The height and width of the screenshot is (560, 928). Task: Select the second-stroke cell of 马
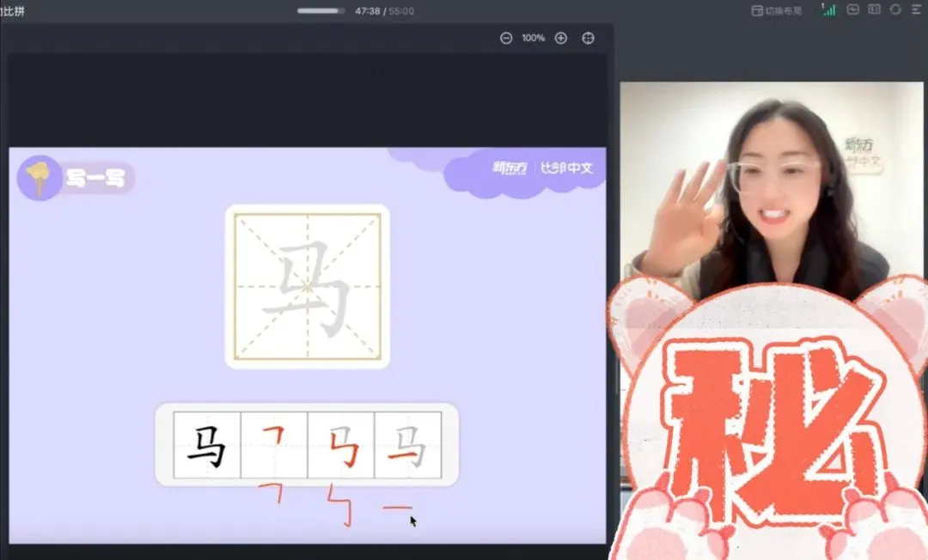[341, 445]
